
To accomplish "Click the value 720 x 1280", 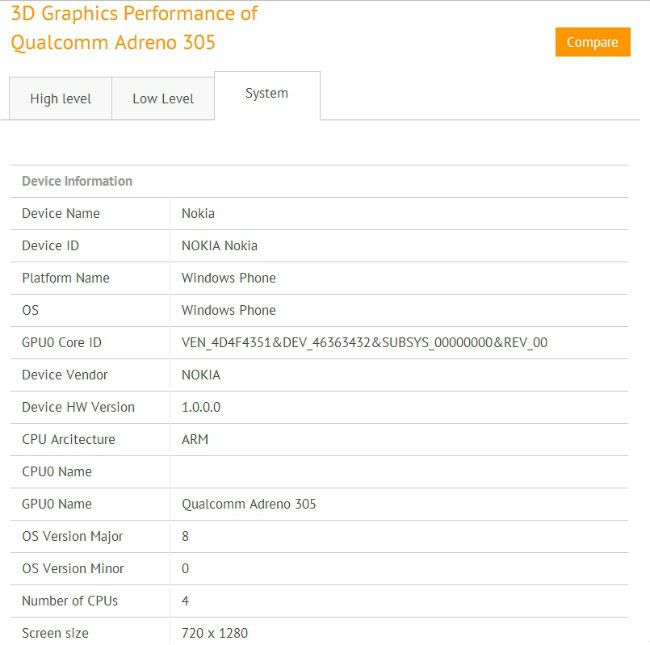I will 215,633.
